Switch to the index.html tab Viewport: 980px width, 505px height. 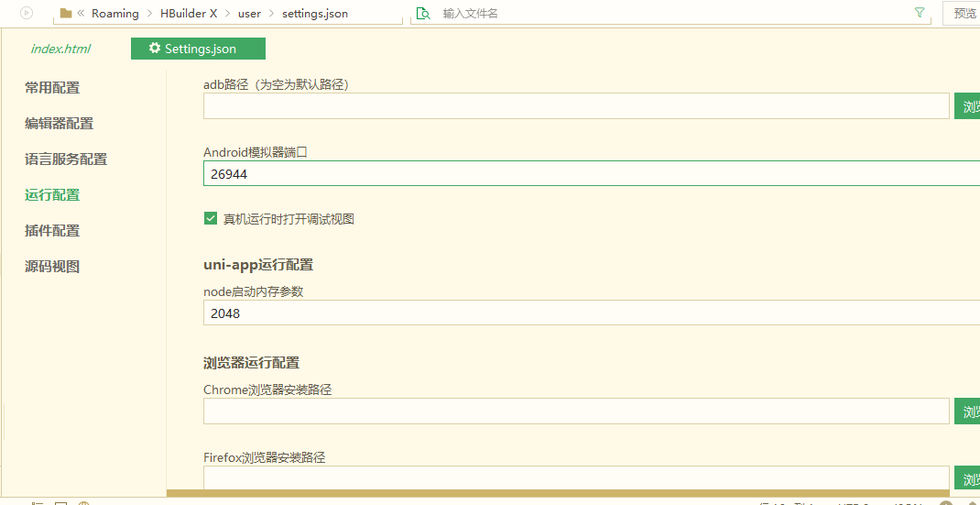click(60, 49)
